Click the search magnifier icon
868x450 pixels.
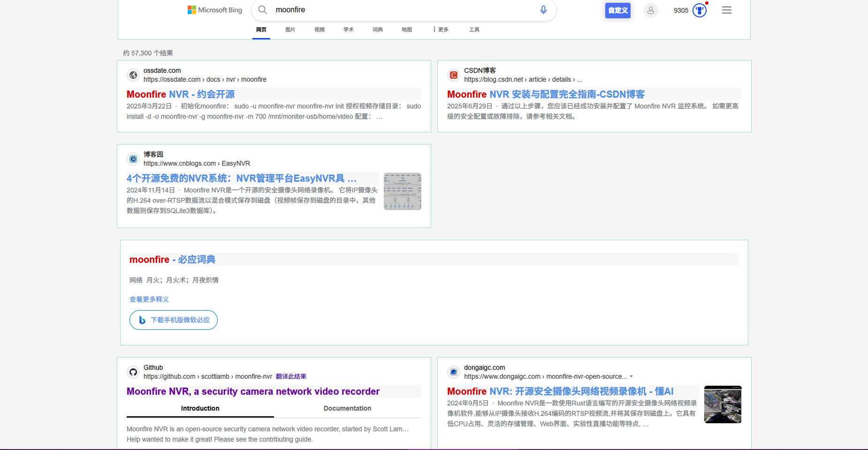[x=263, y=10]
